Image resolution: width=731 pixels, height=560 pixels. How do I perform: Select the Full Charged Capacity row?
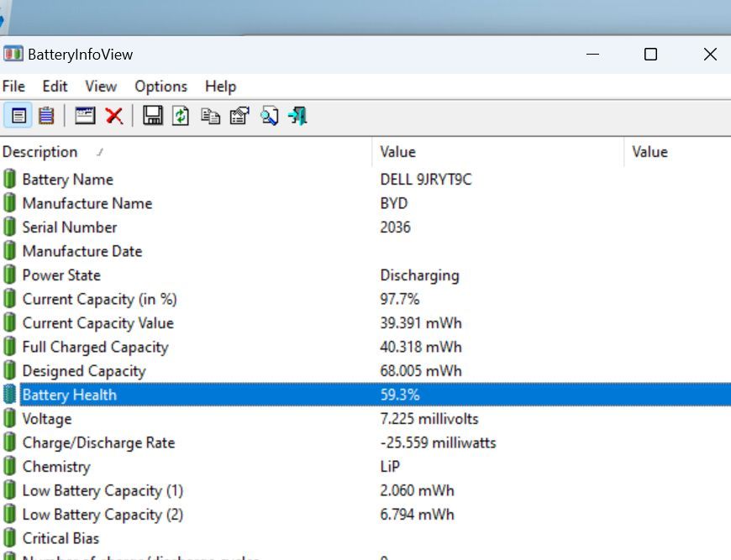(x=95, y=347)
